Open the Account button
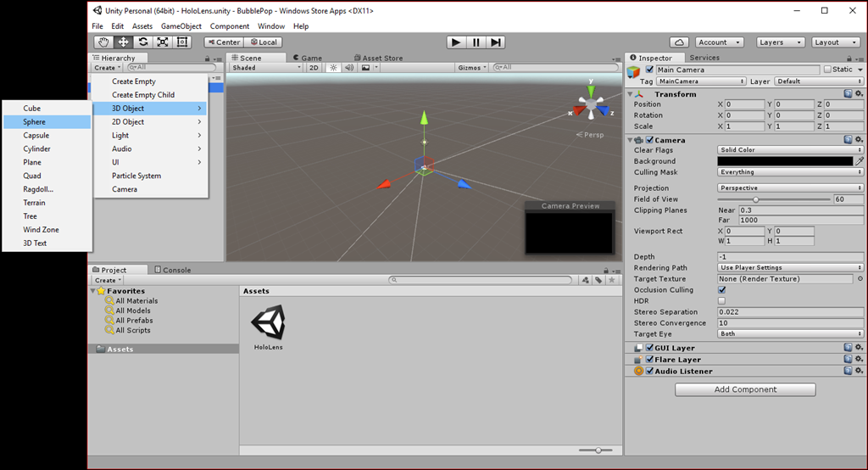The height and width of the screenshot is (470, 868). coord(719,42)
